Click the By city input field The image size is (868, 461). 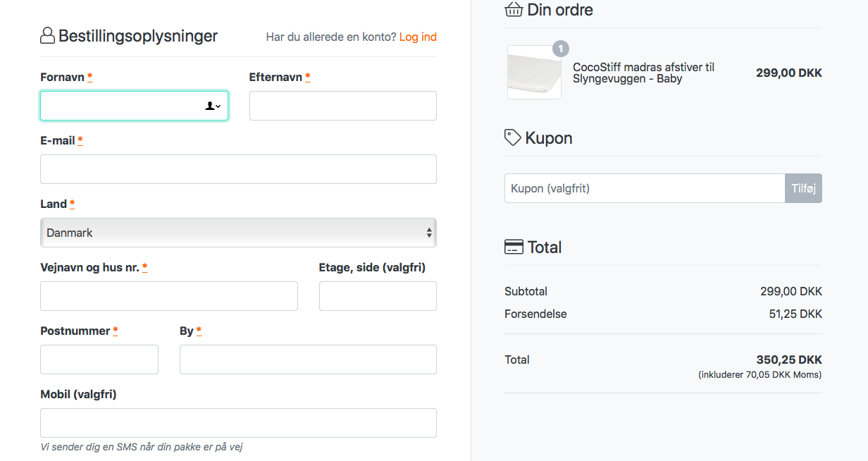click(x=308, y=359)
